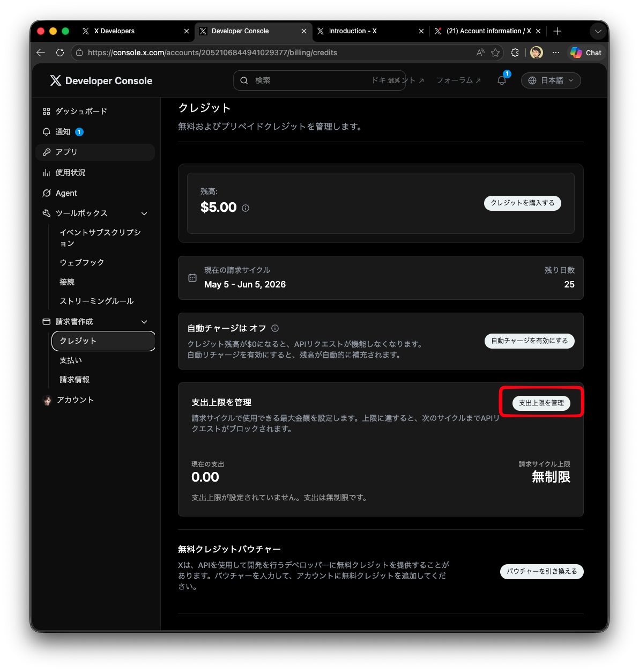Click the billing cycle calendar icon
Screen dimensions: 639x672
pos(192,278)
